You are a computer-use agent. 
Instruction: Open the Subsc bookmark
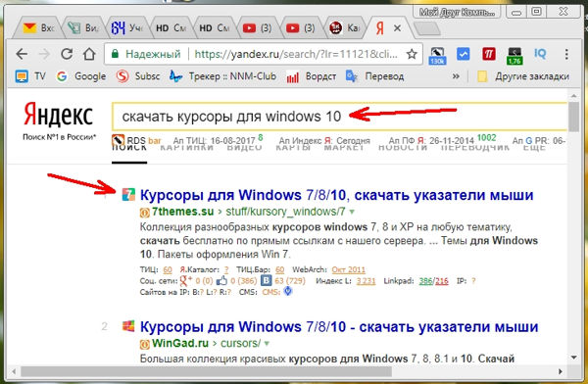pos(138,76)
